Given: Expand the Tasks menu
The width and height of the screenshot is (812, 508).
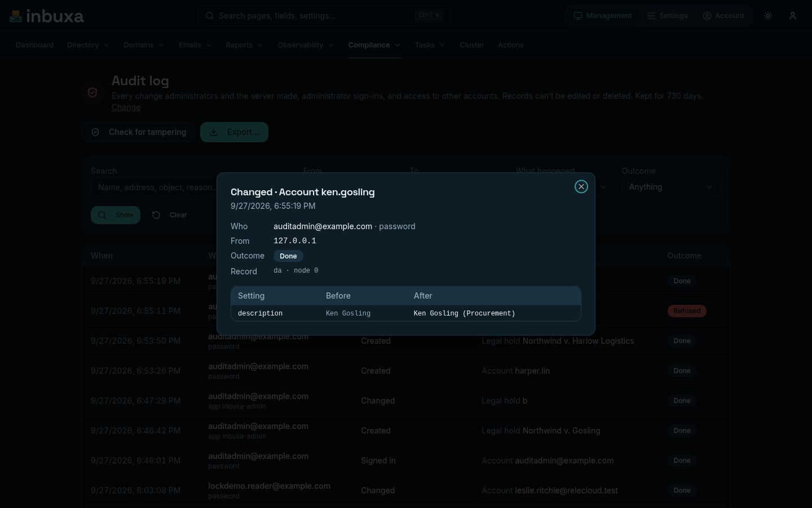Looking at the screenshot, I should 430,45.
